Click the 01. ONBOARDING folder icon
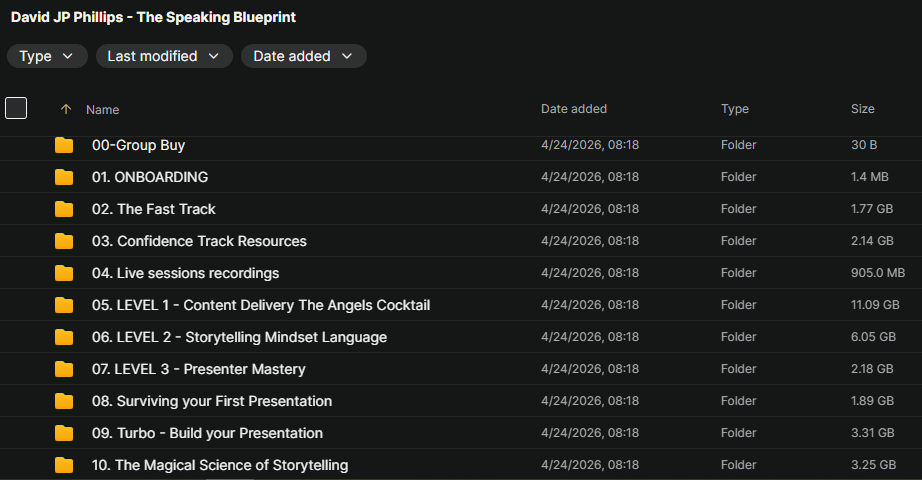Screen dimensions: 922x480 64,177
